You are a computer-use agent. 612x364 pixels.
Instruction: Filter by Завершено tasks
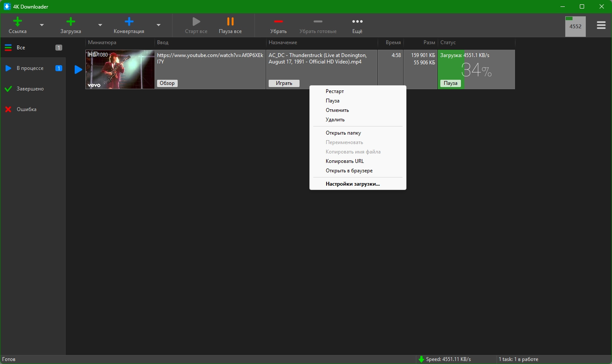[x=33, y=89]
